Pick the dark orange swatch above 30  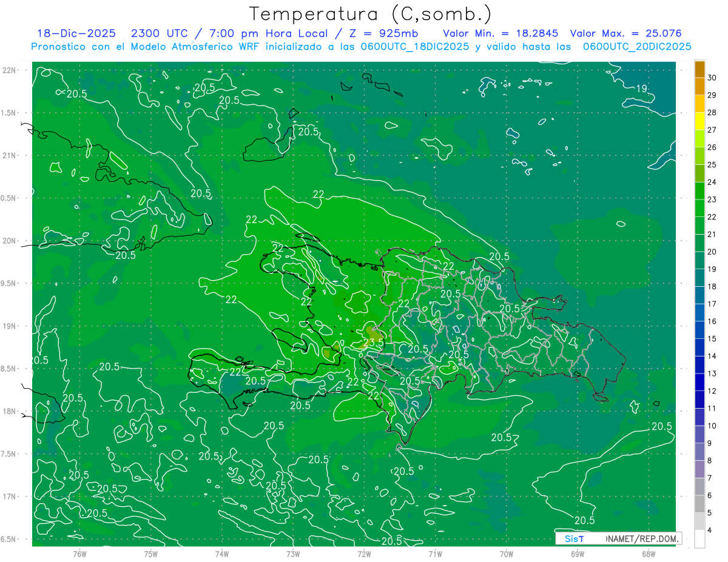tap(699, 69)
